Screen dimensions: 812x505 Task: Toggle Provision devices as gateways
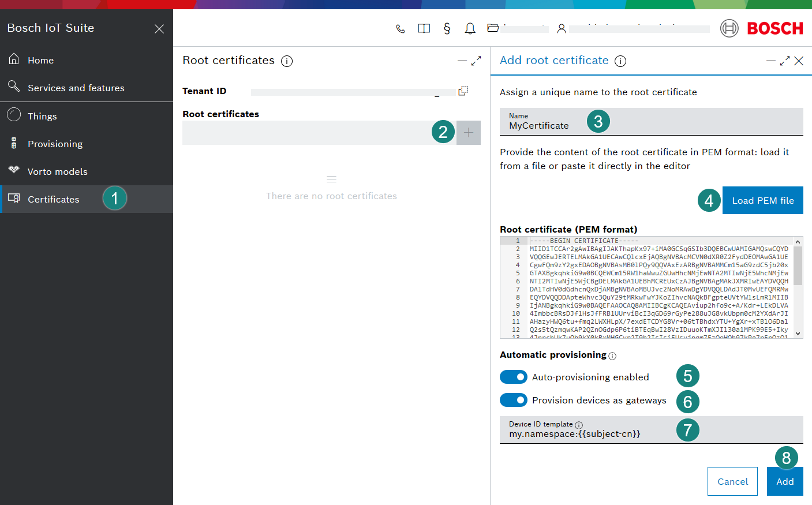514,400
